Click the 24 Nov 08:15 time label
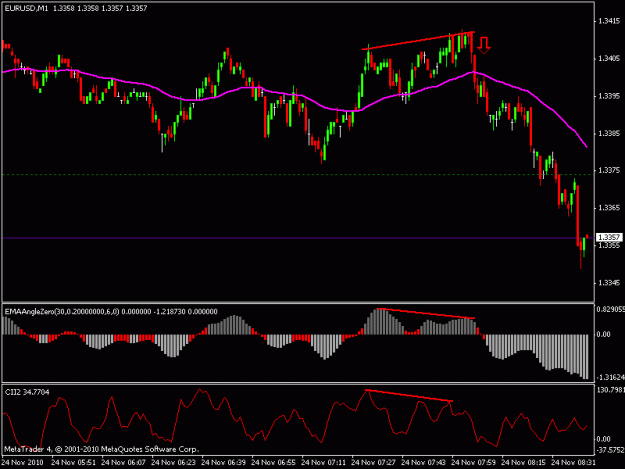Image resolution: width=625 pixels, height=469 pixels. pyautogui.click(x=523, y=463)
